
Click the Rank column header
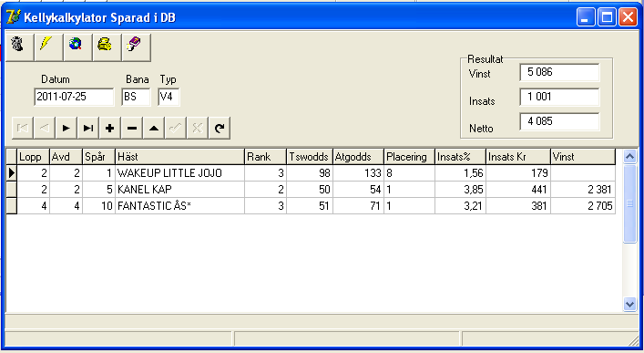(x=265, y=157)
